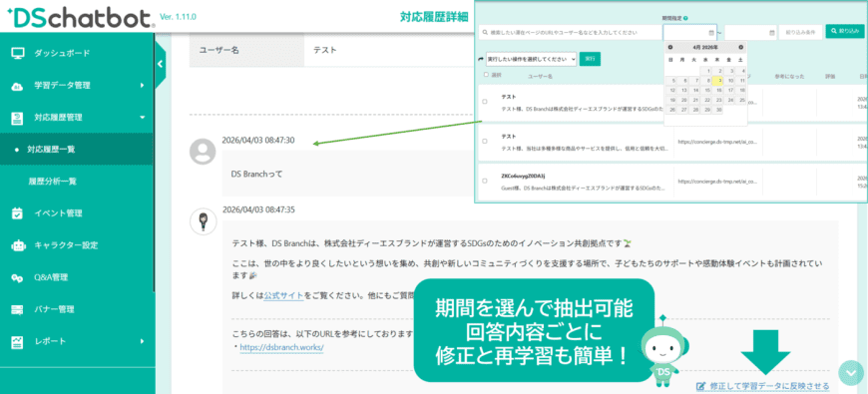Click the キャラクター設定 robot icon
Screen dimensions: 868x394
18,245
